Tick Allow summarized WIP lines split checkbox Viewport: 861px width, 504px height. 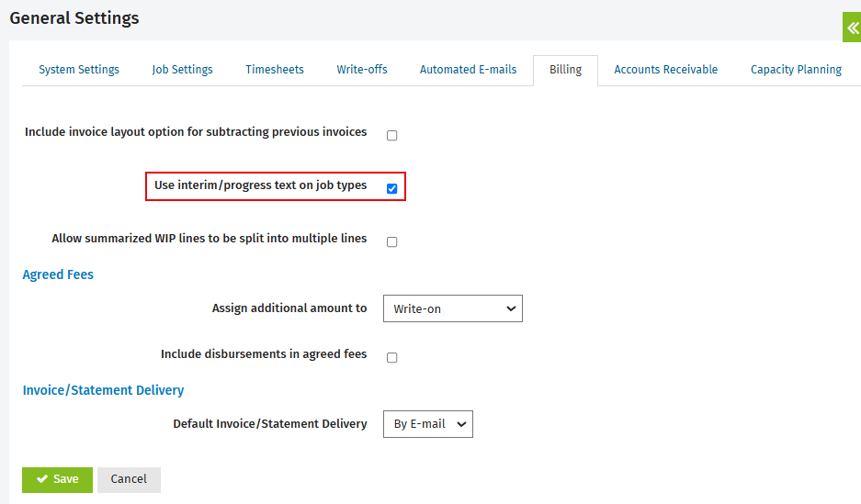(x=392, y=241)
